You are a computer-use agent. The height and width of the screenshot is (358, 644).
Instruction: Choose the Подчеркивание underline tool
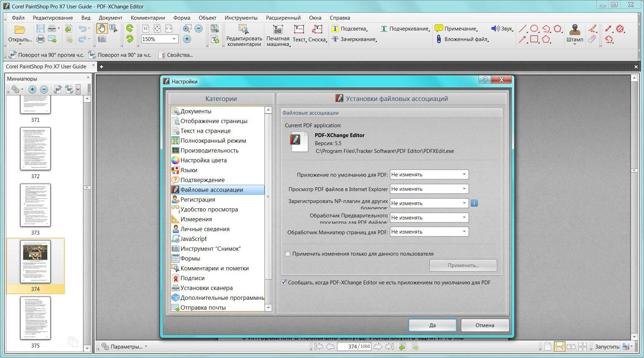pyautogui.click(x=405, y=29)
